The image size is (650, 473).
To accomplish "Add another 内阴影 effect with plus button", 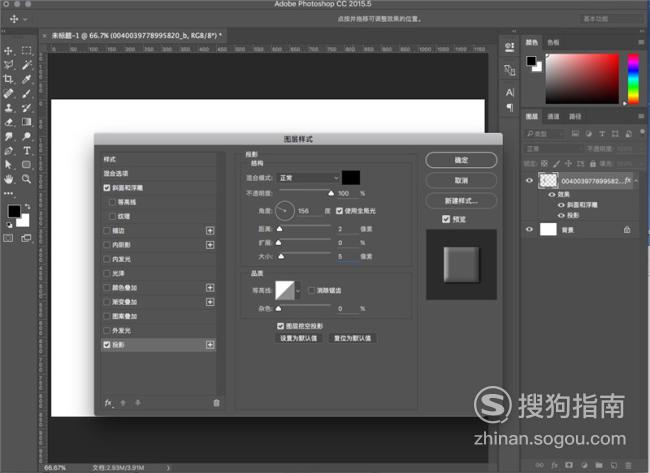I will (x=210, y=245).
